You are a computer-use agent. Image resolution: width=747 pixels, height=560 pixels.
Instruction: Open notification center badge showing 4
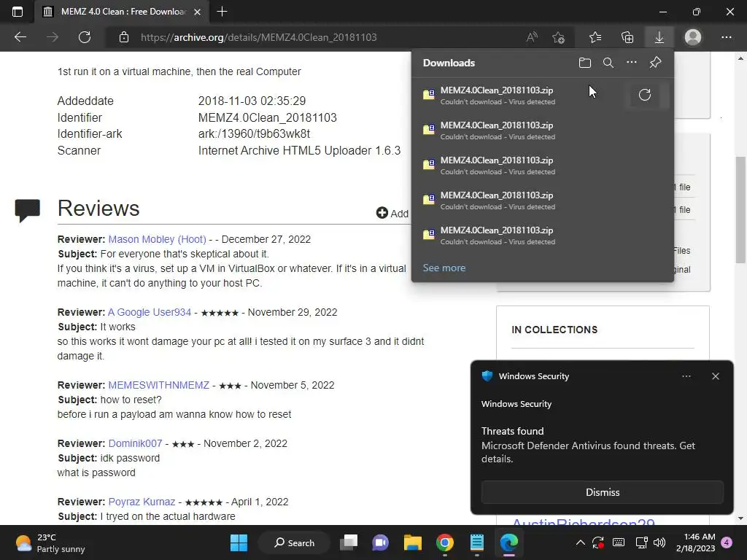pyautogui.click(x=727, y=542)
